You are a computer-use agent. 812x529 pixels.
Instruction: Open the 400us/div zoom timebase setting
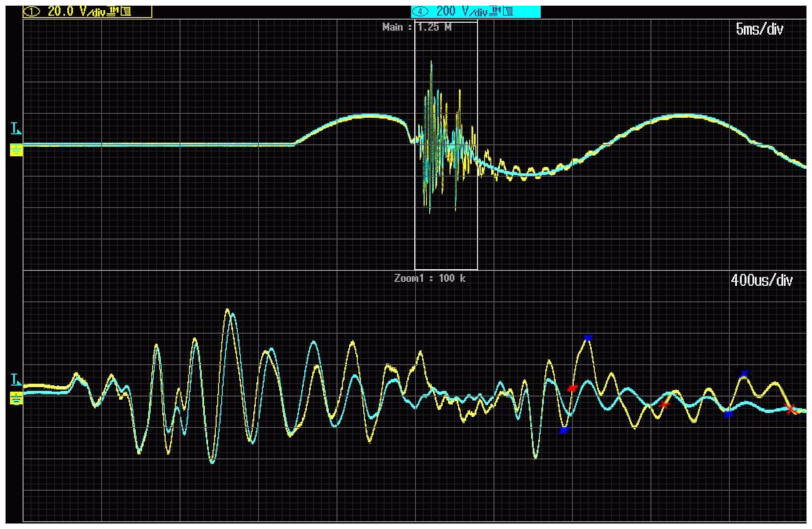[760, 281]
